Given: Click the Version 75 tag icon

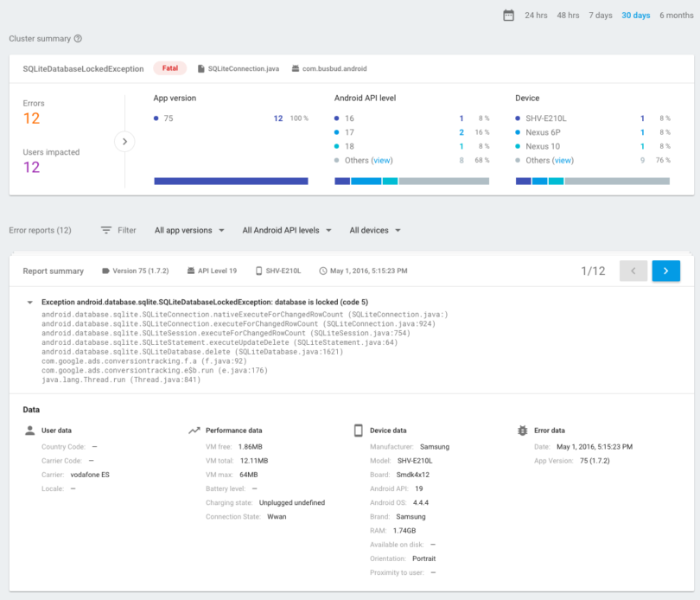Looking at the screenshot, I should tap(106, 271).
